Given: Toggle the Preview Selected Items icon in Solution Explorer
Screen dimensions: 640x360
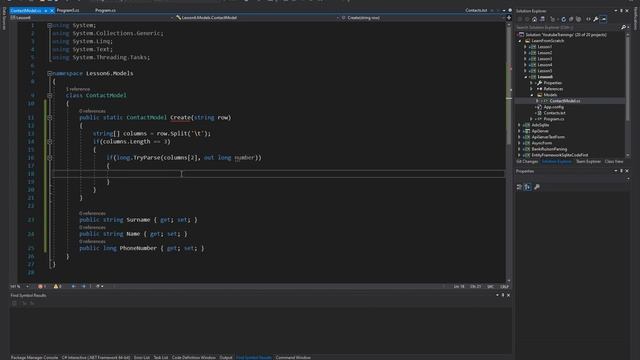Looking at the screenshot, I should 604,19.
